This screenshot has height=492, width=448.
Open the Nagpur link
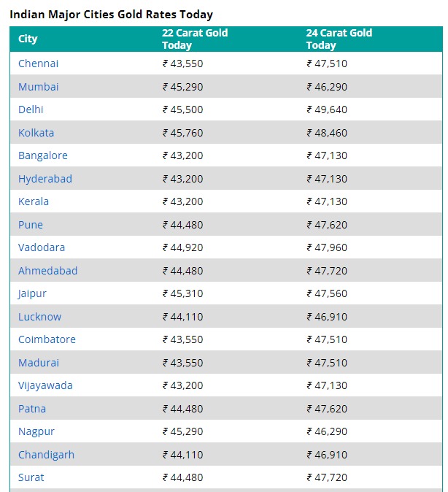pos(36,431)
